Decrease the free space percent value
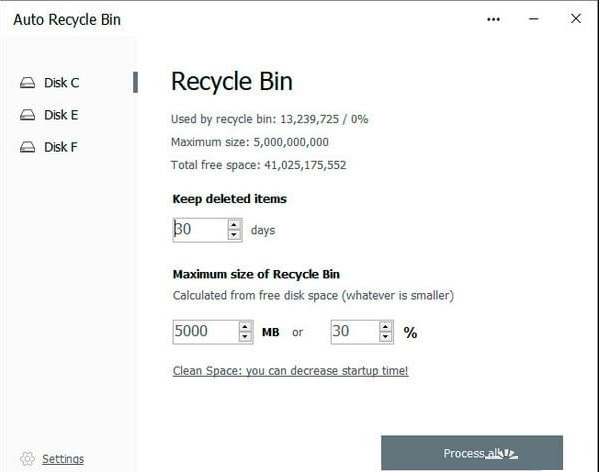599x472 pixels. click(x=385, y=337)
